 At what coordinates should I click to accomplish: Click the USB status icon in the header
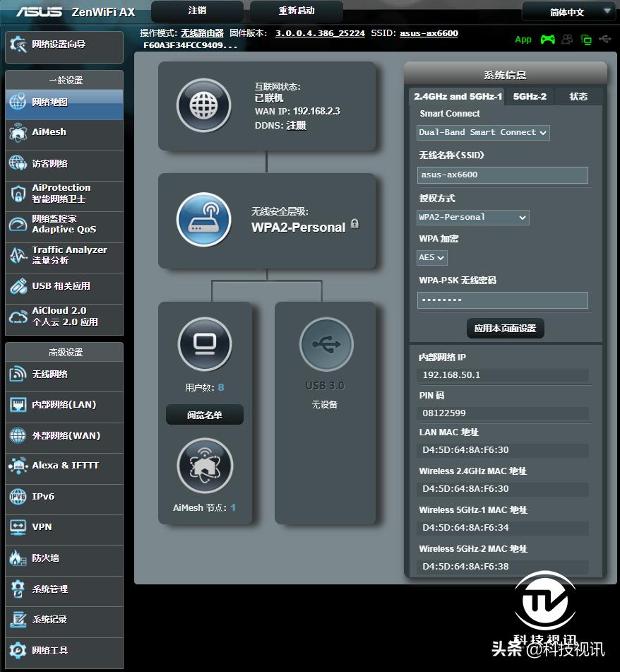pos(604,40)
